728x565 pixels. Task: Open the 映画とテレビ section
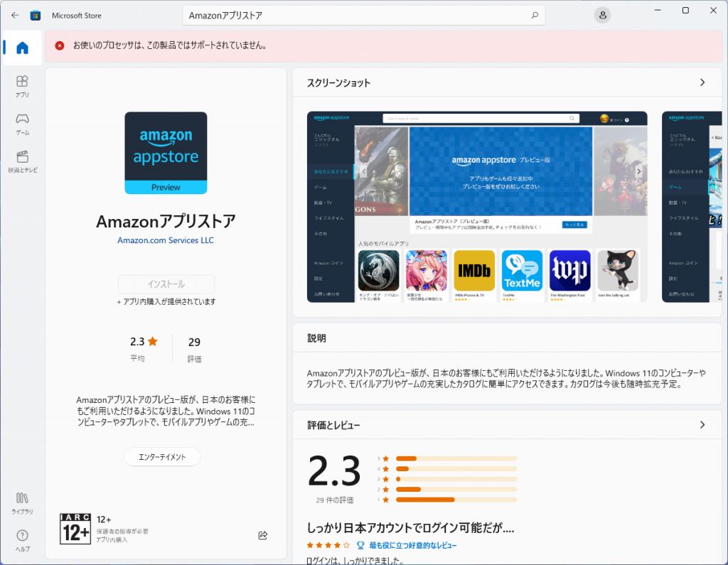22,161
